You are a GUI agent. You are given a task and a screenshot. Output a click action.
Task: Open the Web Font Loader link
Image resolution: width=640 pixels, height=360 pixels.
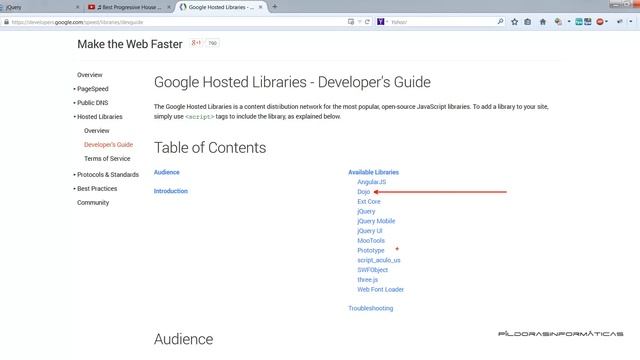tap(380, 290)
